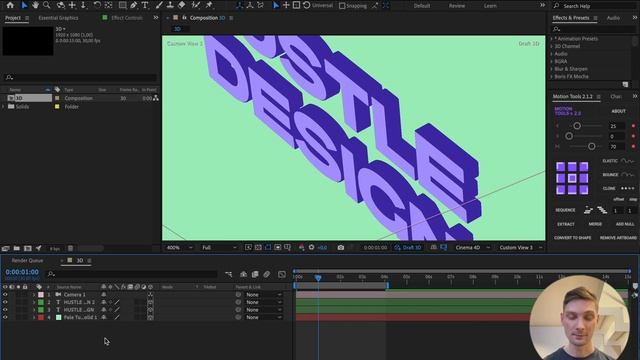Create a new composition from Project panel
Screen dimensions: 640x360
28,248
